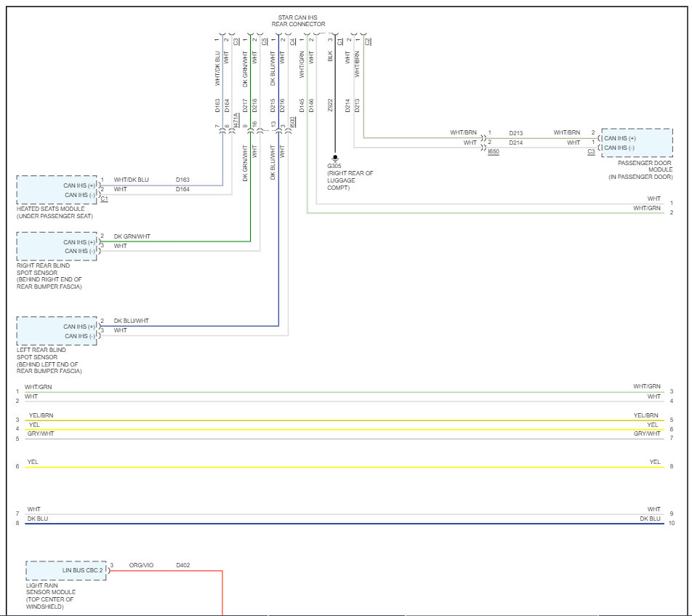Click the D218 circuit label
The image size is (692, 616).
[254, 105]
